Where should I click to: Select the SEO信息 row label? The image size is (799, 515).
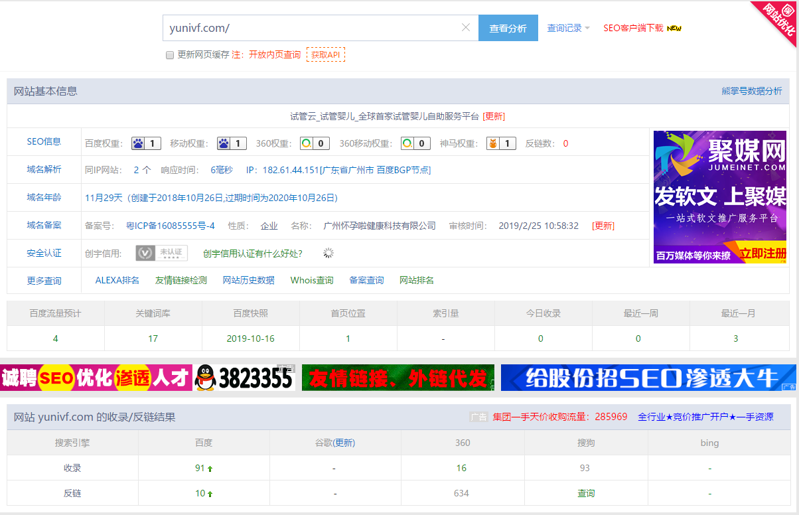pyautogui.click(x=44, y=142)
